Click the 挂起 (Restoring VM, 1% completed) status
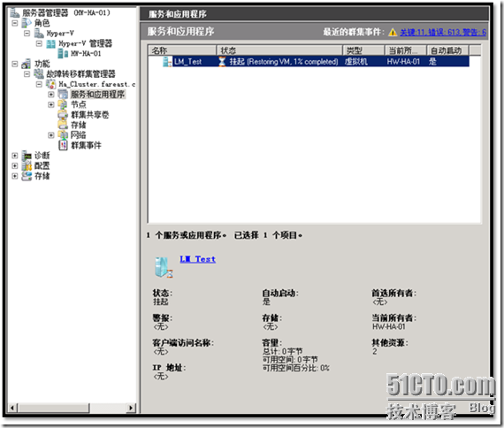 click(284, 61)
